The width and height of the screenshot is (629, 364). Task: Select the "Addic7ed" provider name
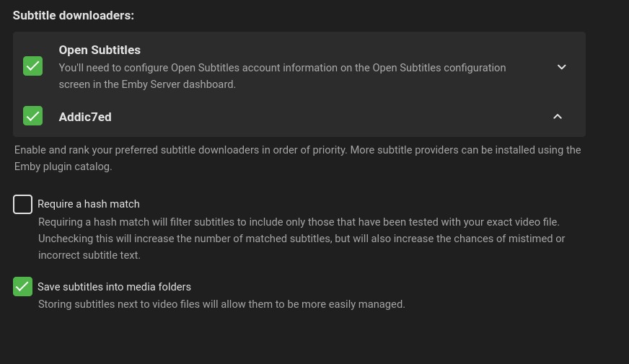pos(85,117)
